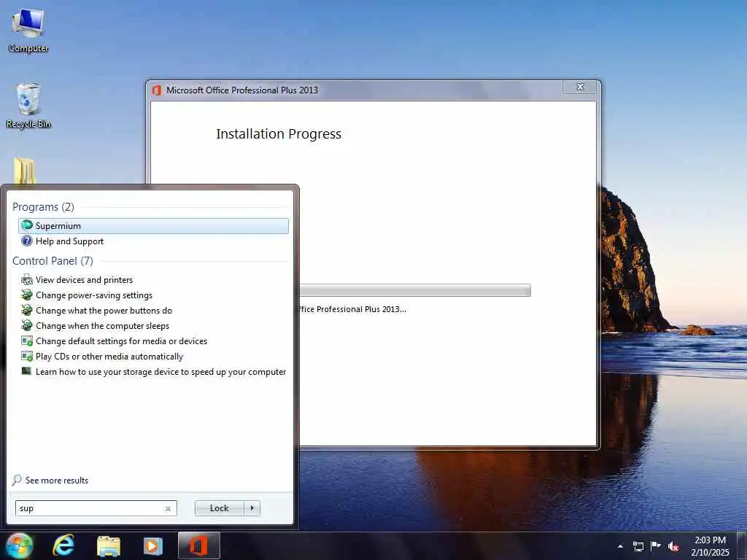This screenshot has height=560, width=747.
Task: Close the Office Professional Plus 2013 window
Action: [x=580, y=87]
